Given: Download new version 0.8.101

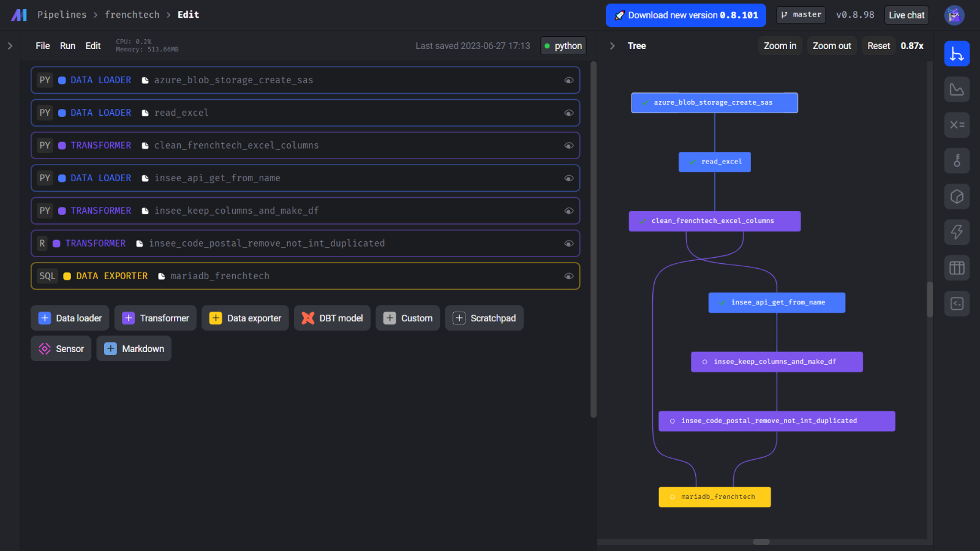Looking at the screenshot, I should pyautogui.click(x=685, y=15).
